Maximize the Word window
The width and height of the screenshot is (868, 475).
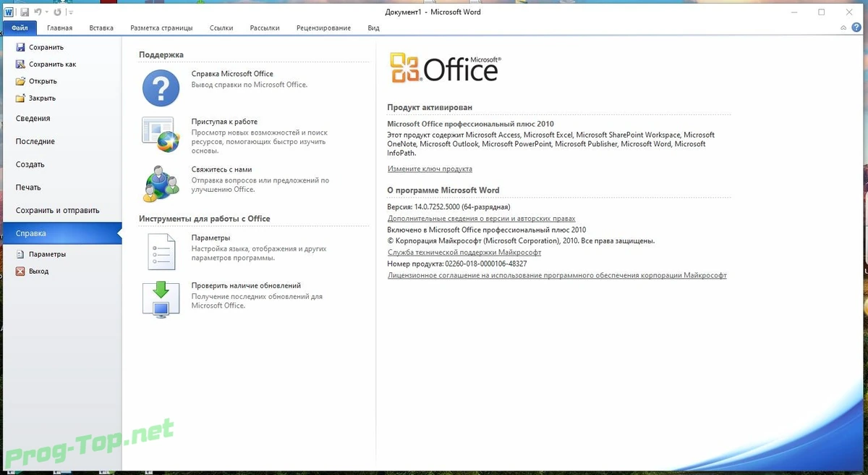pos(821,12)
